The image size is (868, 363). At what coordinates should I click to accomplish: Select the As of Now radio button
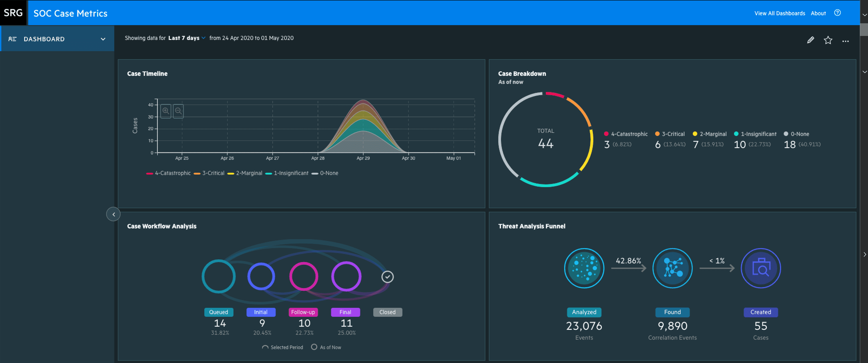tap(314, 347)
